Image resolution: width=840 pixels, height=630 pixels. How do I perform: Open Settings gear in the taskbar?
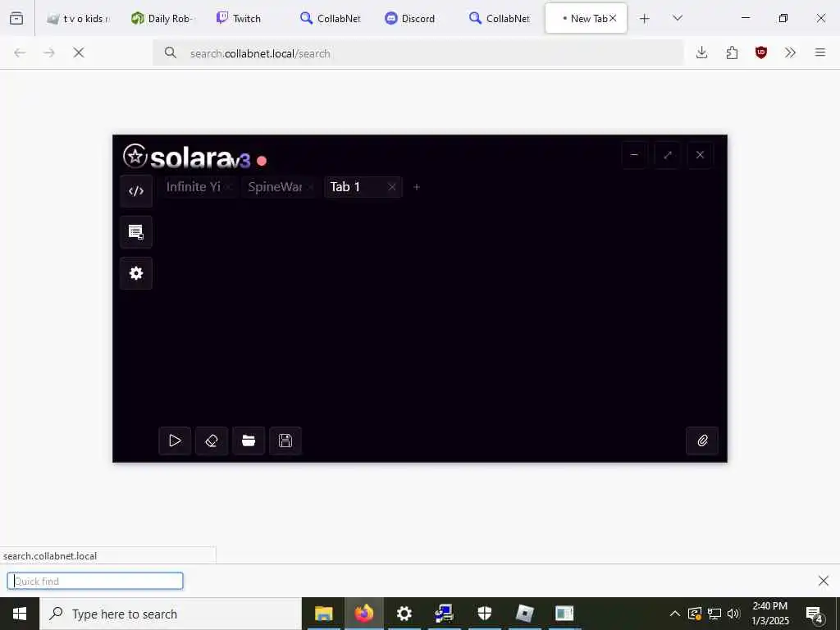pos(404,614)
